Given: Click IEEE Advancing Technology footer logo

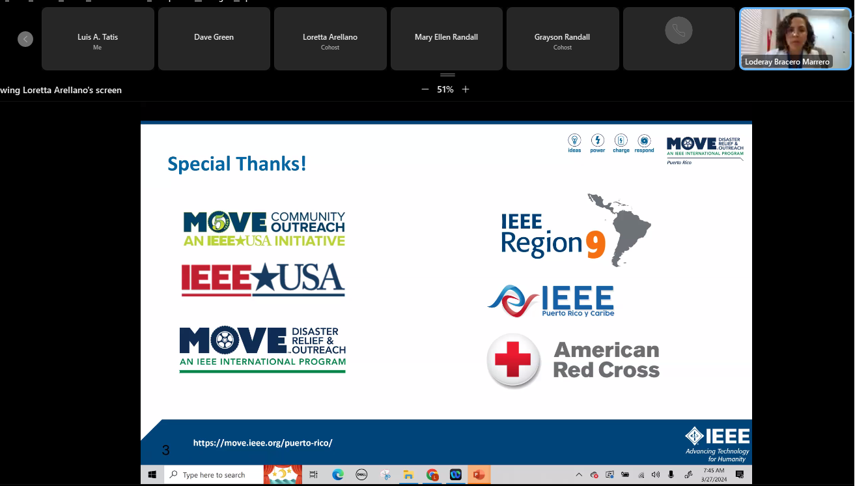Looking at the screenshot, I should [x=717, y=444].
